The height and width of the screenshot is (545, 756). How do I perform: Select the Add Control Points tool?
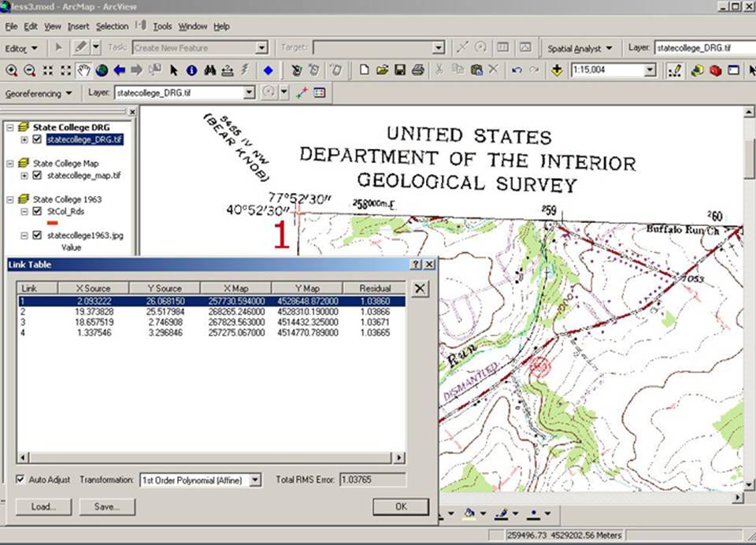point(302,93)
